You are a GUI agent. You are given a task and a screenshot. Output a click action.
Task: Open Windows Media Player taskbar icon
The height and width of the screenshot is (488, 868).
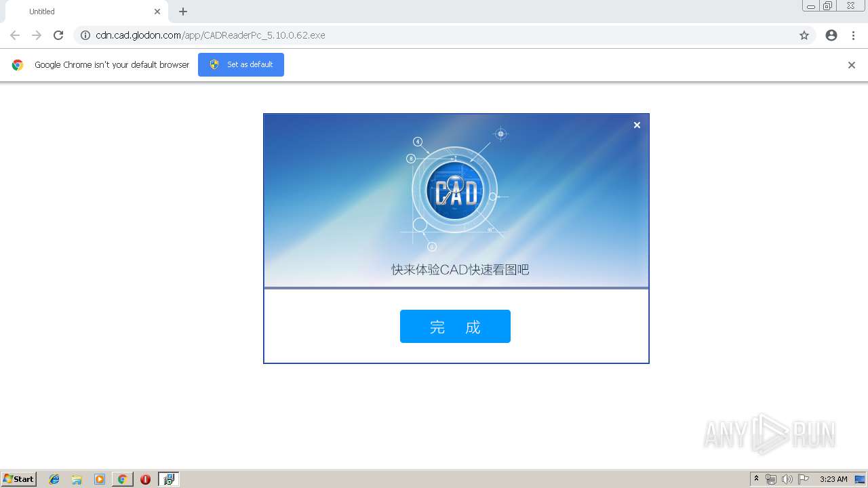pos(100,479)
